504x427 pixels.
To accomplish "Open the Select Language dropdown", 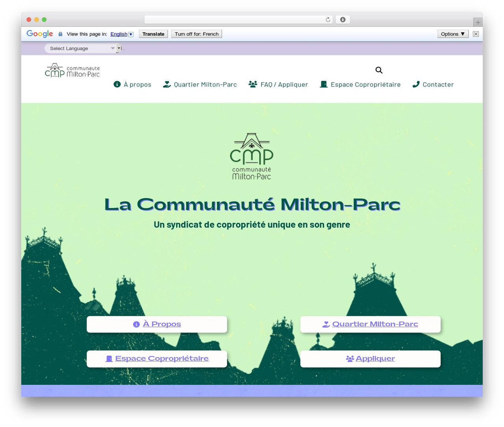I will (83, 48).
